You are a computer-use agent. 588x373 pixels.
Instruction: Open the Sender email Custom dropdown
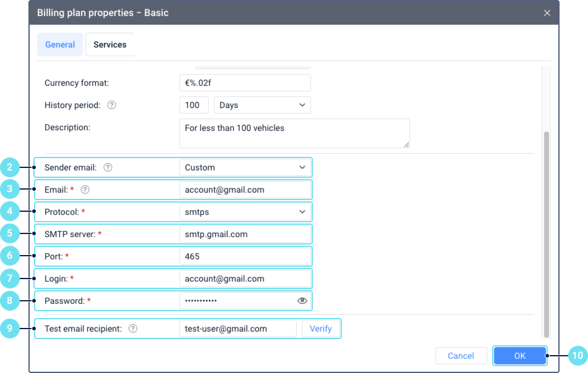point(245,167)
